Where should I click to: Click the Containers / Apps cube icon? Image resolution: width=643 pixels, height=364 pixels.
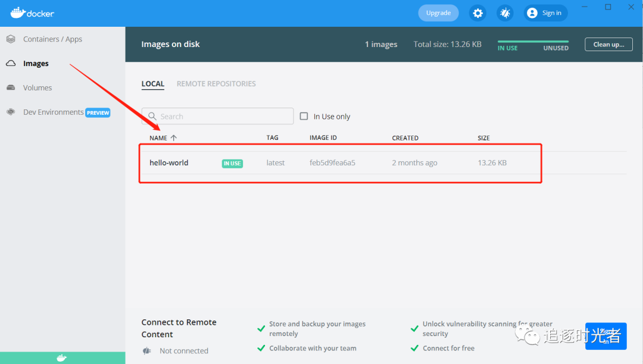11,39
